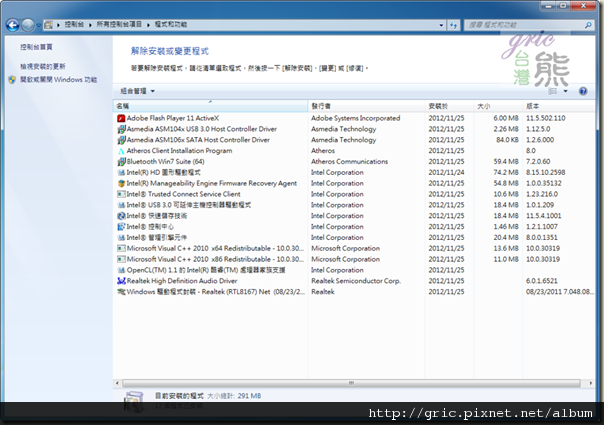Click the Back navigation arrow button
The width and height of the screenshot is (604, 425).
pyautogui.click(x=13, y=25)
